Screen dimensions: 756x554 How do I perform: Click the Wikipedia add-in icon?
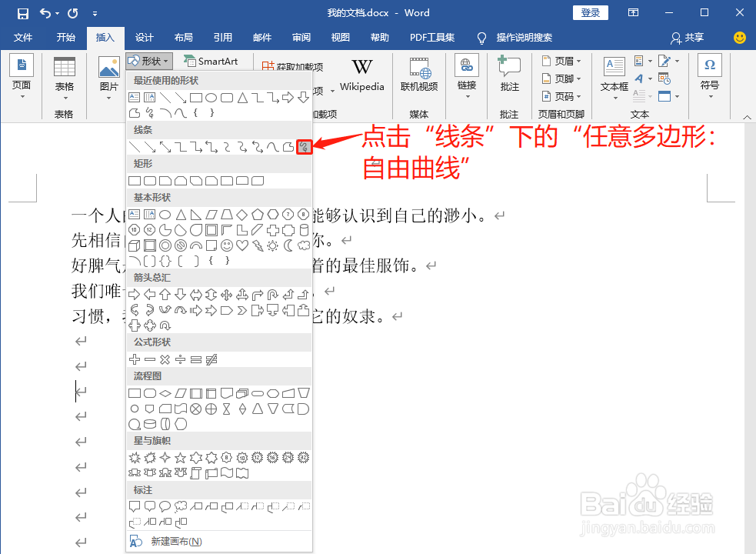click(361, 75)
